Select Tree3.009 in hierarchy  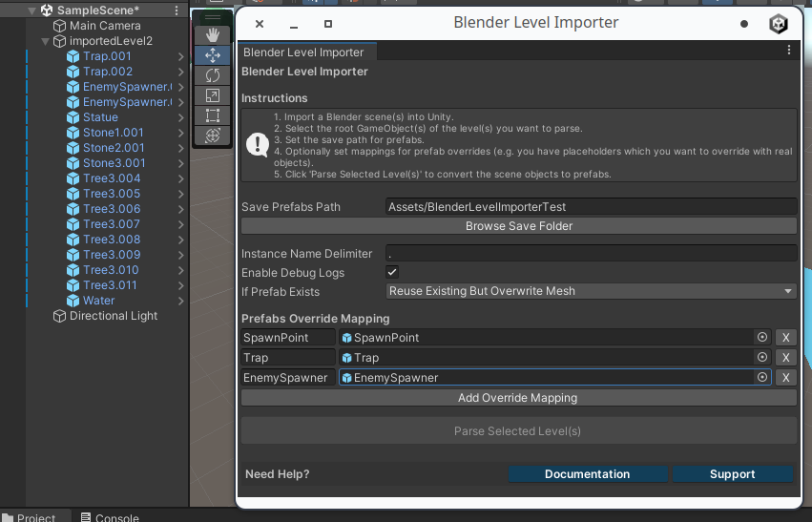click(112, 255)
